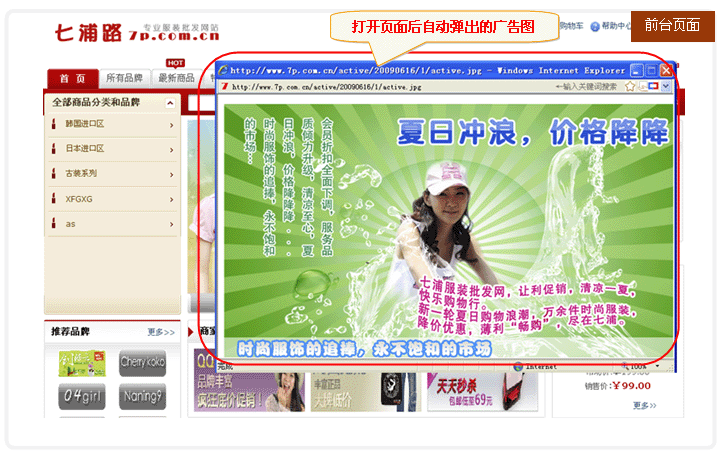This screenshot has height=453, width=718.
Task: Close the Internet Explorer ad popup
Action: click(x=666, y=70)
